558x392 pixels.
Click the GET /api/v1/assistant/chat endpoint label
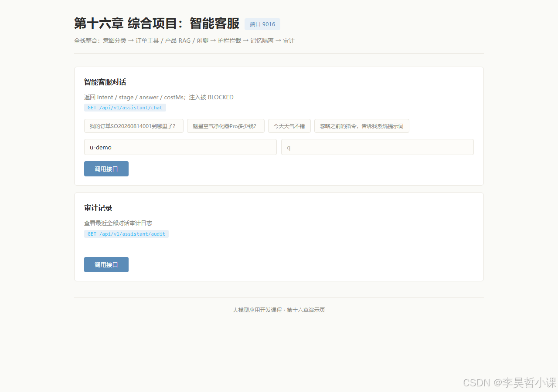pyautogui.click(x=125, y=108)
